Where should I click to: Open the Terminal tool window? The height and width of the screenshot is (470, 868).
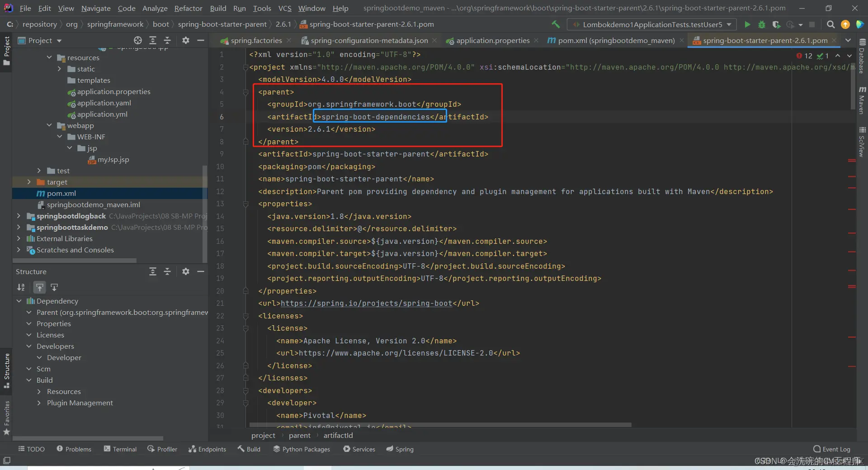(120, 449)
